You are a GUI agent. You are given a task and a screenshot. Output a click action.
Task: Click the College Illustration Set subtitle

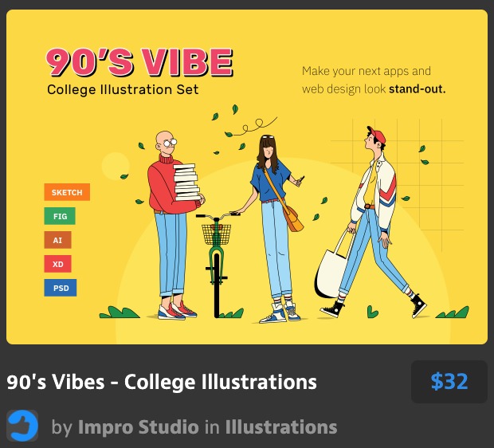point(123,89)
